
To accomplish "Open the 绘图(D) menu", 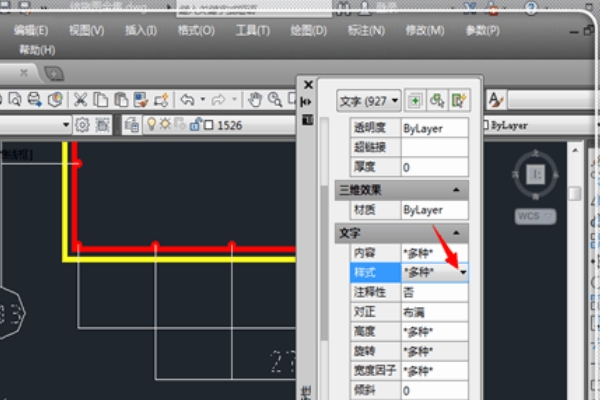I will click(308, 31).
